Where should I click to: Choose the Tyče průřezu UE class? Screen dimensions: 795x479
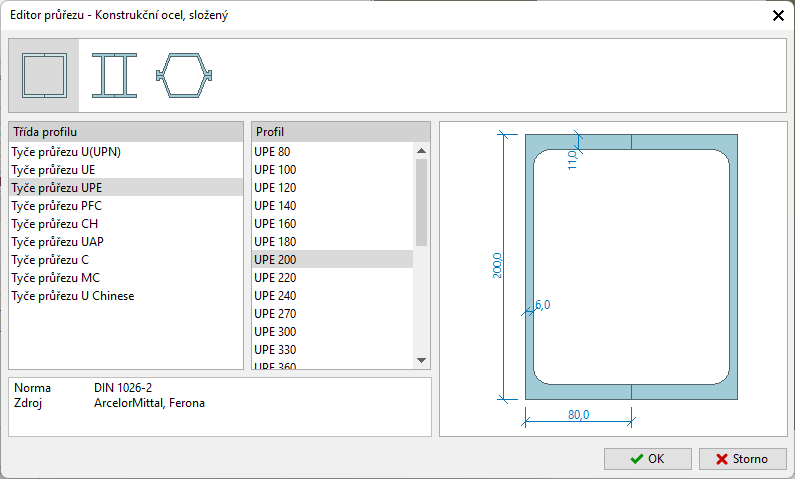(53, 170)
